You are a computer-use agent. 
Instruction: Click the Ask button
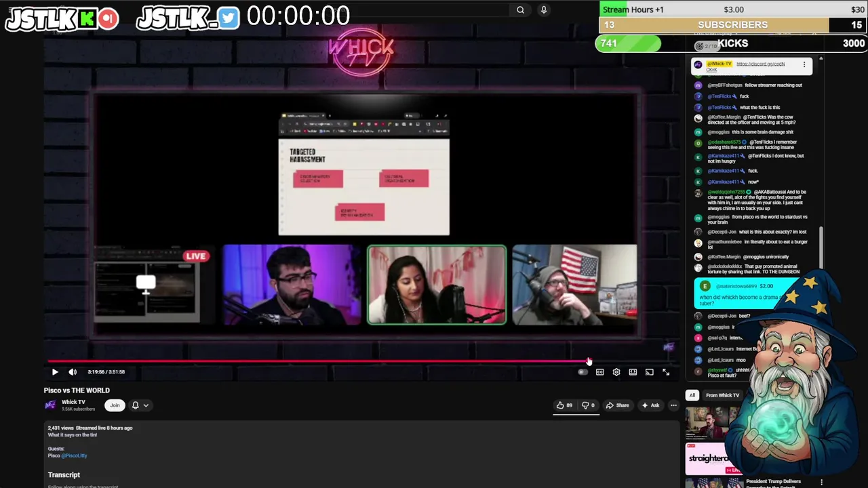coord(650,405)
